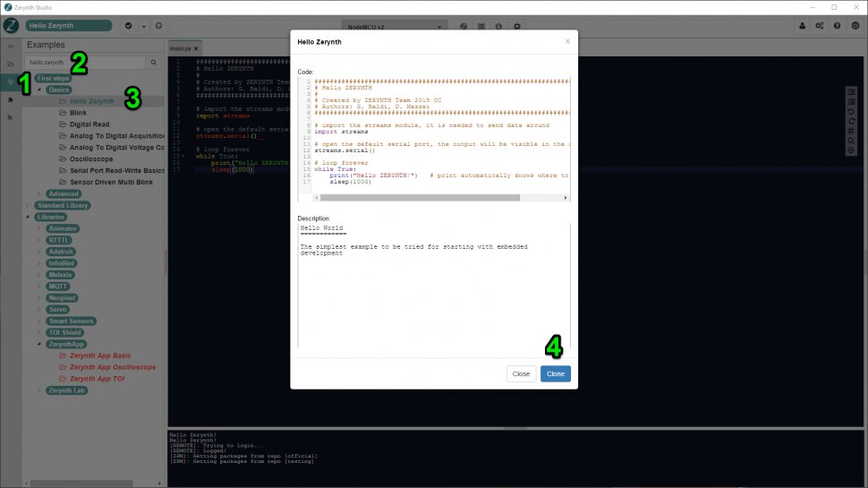Click the editor undo icon

pos(851,111)
